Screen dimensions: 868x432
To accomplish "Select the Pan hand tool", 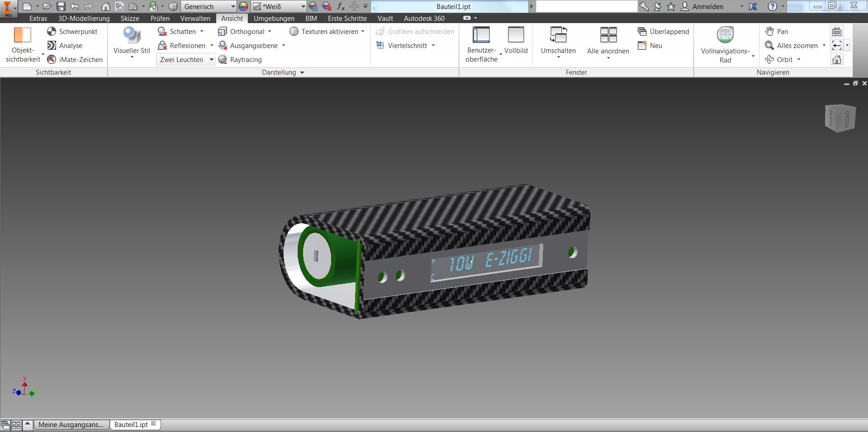I will pyautogui.click(x=776, y=31).
